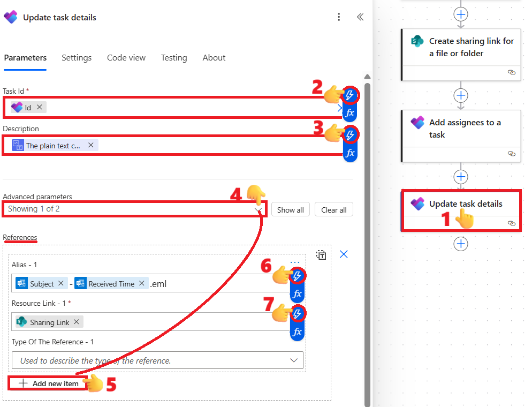Click lightning icon beside Alias - 1
This screenshot has width=532, height=407.
[298, 276]
